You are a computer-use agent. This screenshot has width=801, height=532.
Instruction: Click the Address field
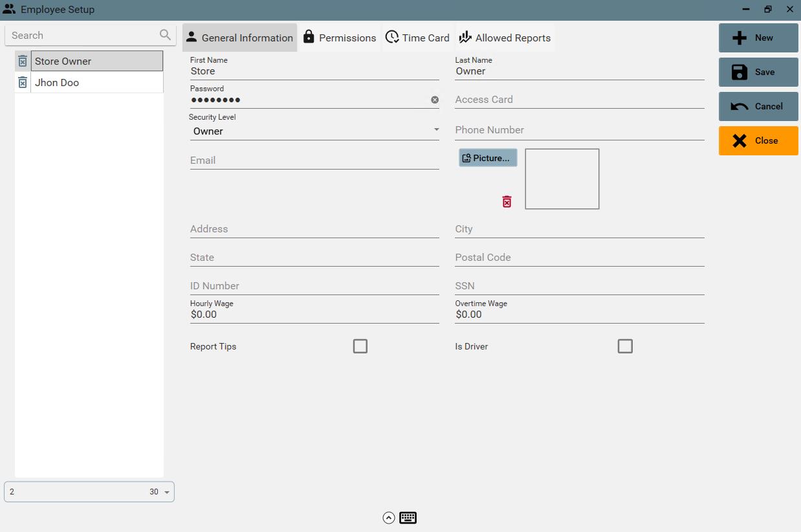(x=314, y=229)
